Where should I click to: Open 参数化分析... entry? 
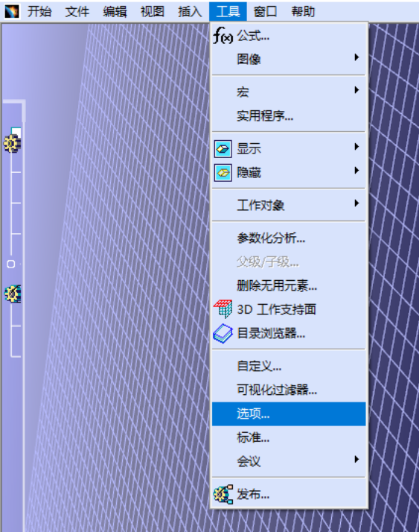tap(289, 238)
